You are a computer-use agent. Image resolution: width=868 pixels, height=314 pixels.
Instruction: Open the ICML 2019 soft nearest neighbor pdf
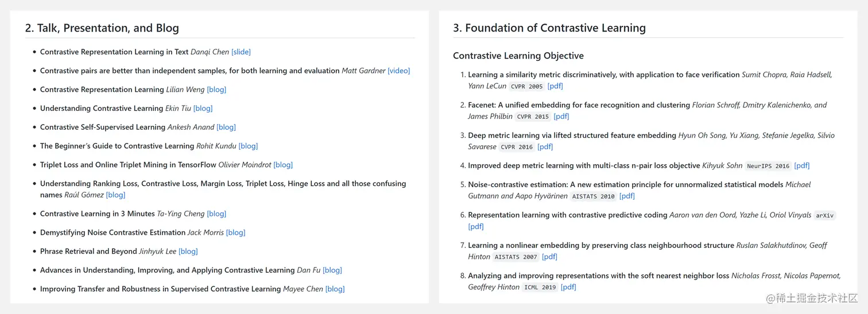point(568,287)
